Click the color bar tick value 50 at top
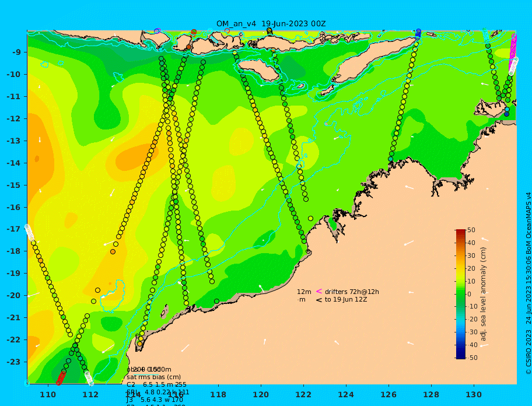This screenshot has width=532, height=406. click(471, 230)
